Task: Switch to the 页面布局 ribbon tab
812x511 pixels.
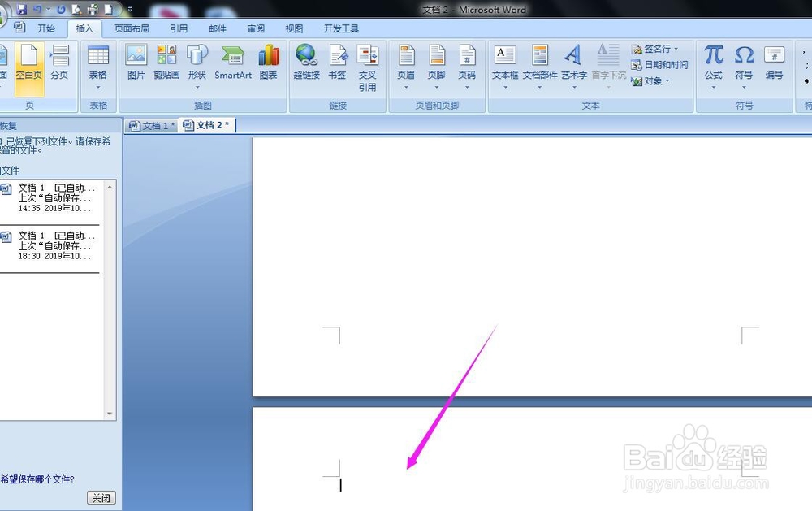Action: pyautogui.click(x=132, y=28)
